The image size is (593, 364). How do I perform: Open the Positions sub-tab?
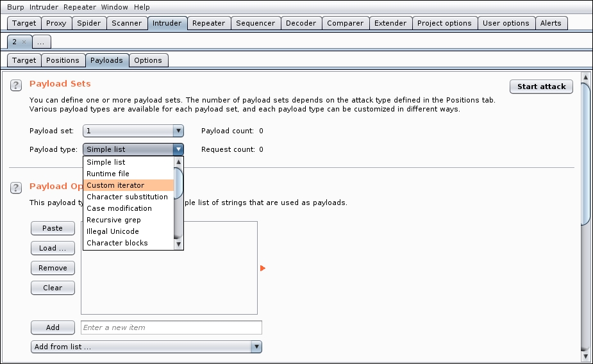[x=63, y=60]
